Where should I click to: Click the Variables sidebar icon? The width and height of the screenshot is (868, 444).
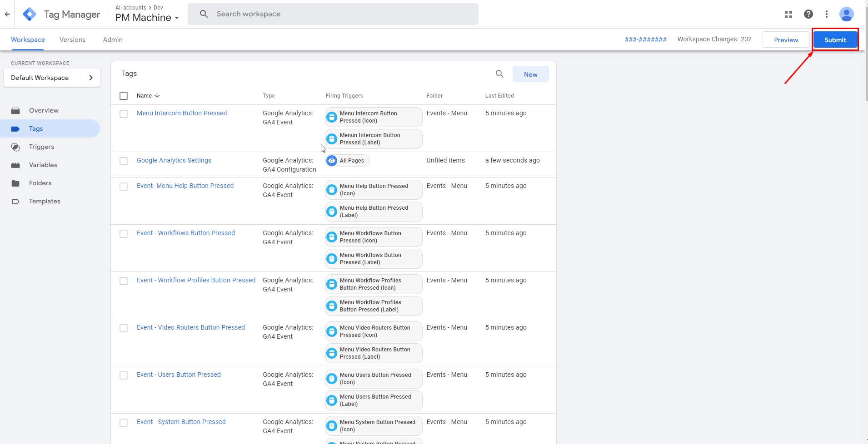coord(15,165)
